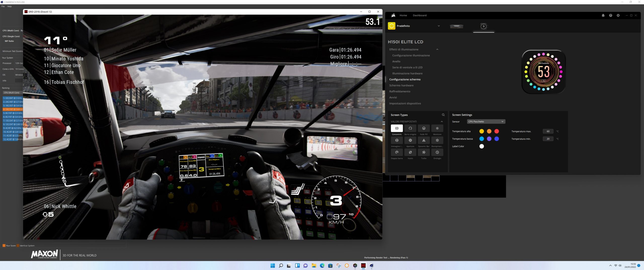Open clock and date 24/01/2022

[x=630, y=265]
